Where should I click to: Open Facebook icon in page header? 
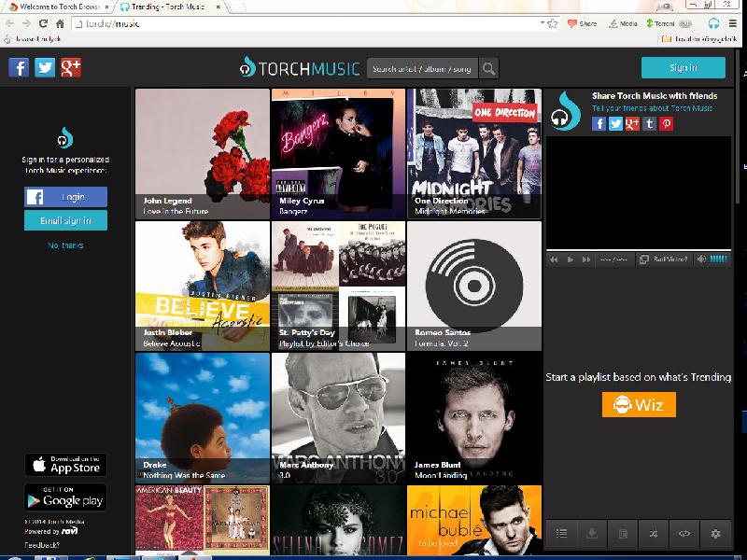click(19, 67)
